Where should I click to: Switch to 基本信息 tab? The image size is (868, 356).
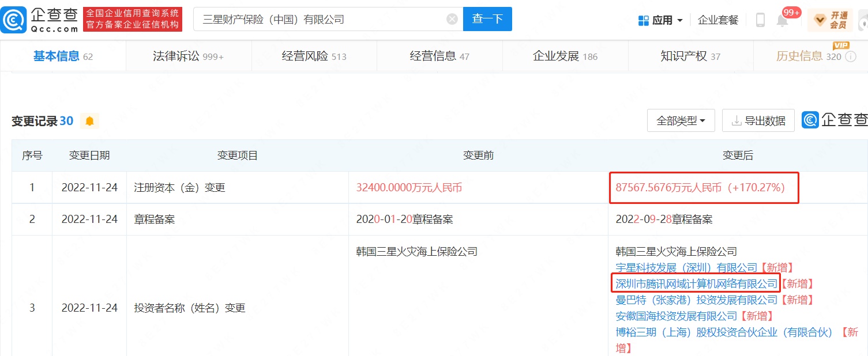[x=63, y=56]
